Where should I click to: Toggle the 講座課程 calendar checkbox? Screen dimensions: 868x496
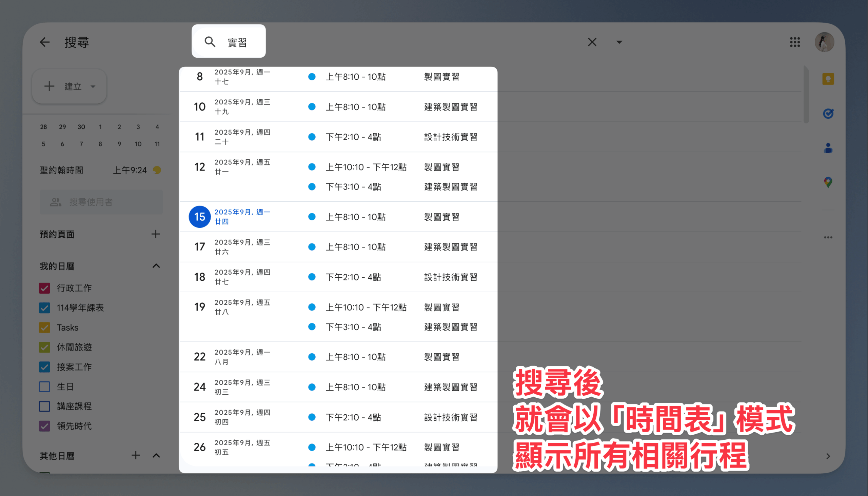coord(45,406)
